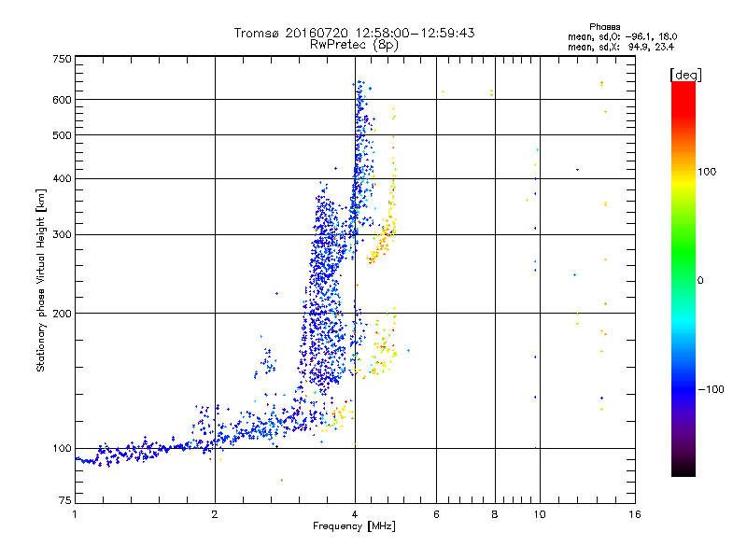Click the plot title 'Tromsø 20160720 12:58:00-12:59:43'

pyautogui.click(x=354, y=33)
